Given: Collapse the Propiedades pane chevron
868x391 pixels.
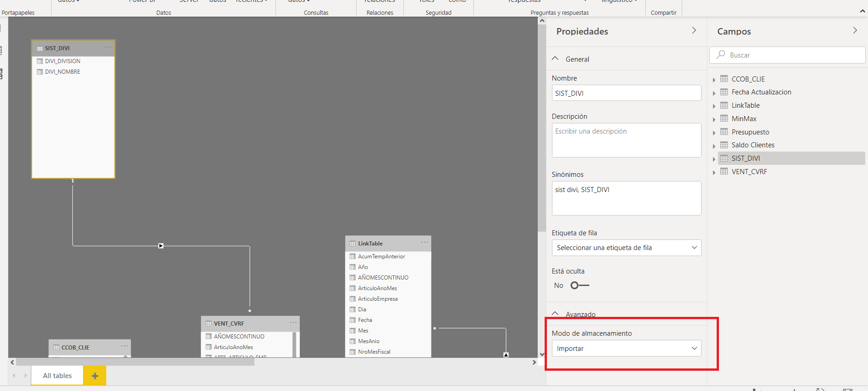Looking at the screenshot, I should pyautogui.click(x=694, y=30).
